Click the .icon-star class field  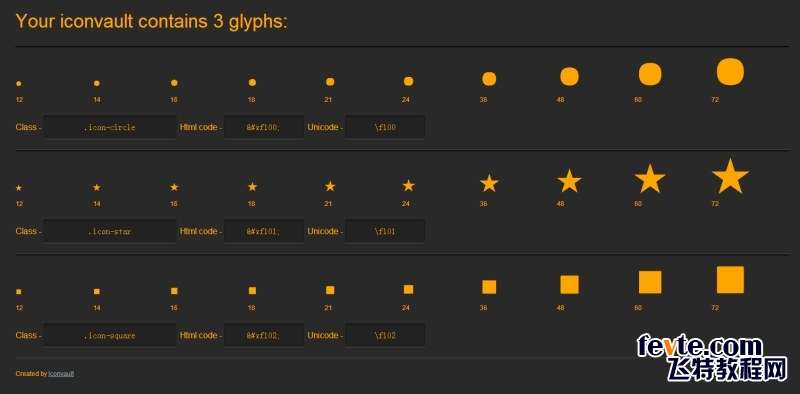point(110,231)
